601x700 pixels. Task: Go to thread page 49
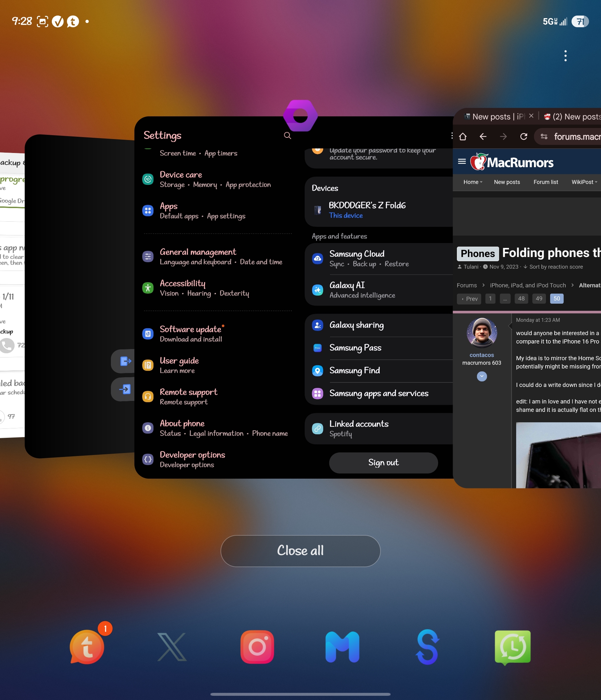(x=539, y=299)
